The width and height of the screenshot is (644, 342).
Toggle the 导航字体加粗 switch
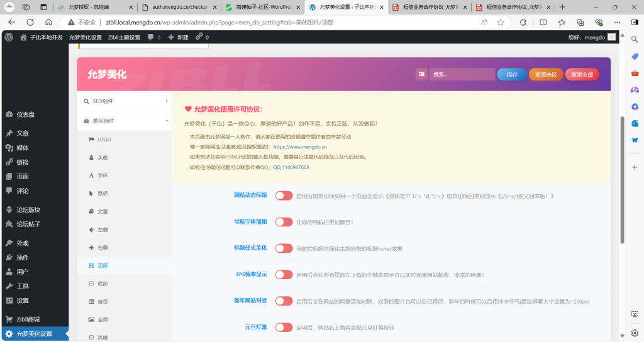(x=284, y=222)
